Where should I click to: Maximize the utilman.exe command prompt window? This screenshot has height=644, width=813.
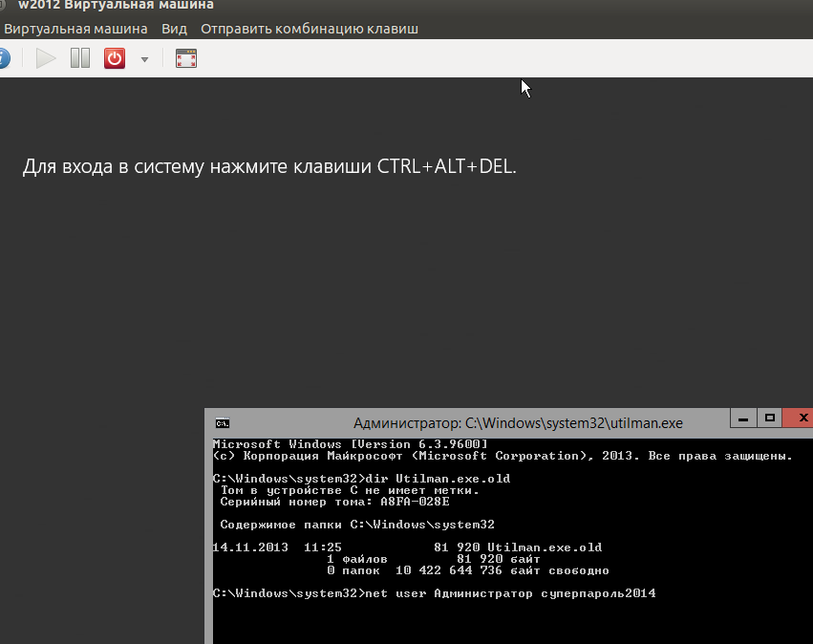(x=769, y=419)
